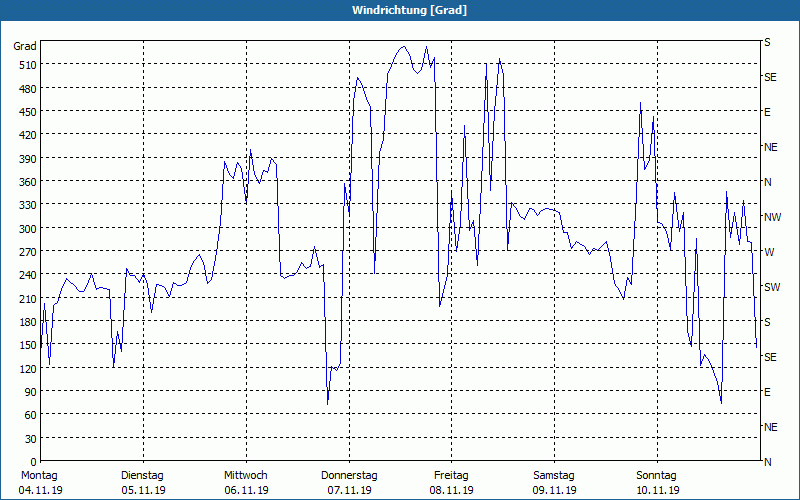The width and height of the screenshot is (800, 500).
Task: Select the 510 value on the left axis
Action: (28, 65)
